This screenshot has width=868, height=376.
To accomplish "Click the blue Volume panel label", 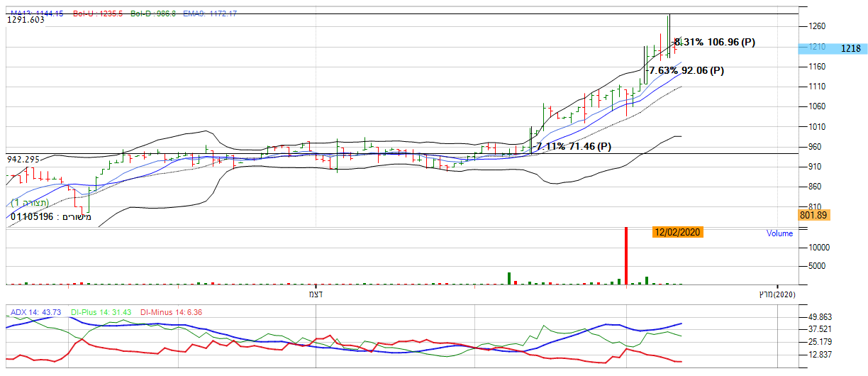I will click(x=779, y=233).
